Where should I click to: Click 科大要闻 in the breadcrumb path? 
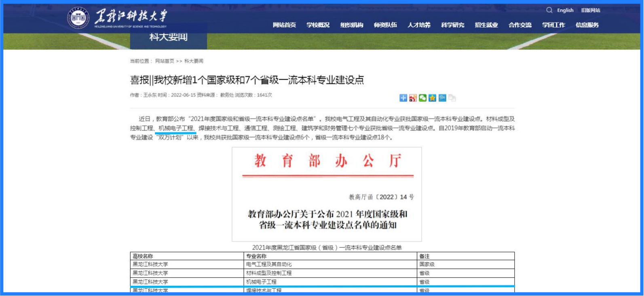[194, 61]
